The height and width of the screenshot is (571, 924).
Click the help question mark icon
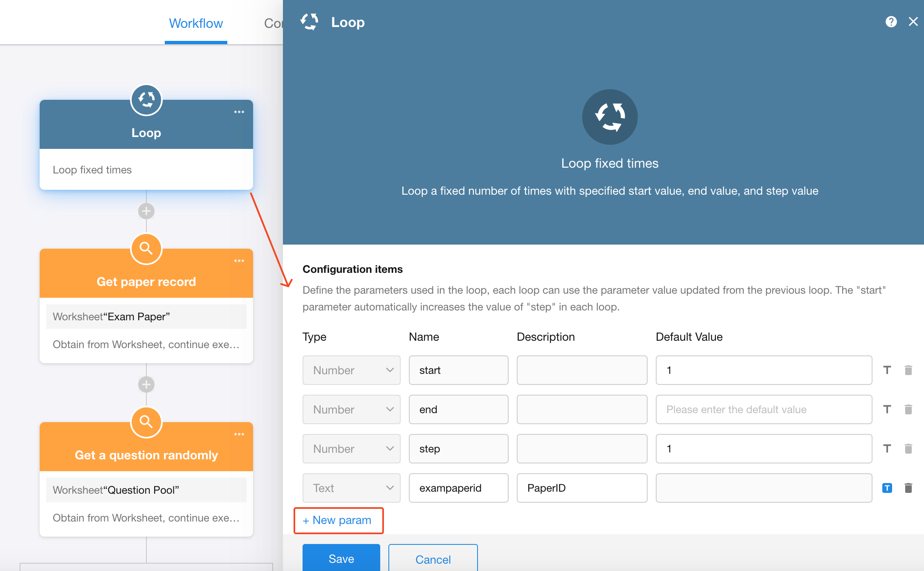891,22
